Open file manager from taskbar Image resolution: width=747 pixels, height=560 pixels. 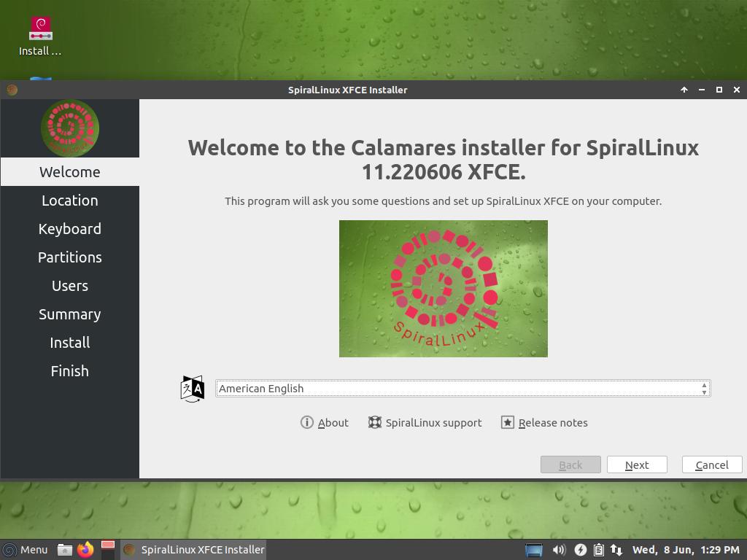point(65,550)
